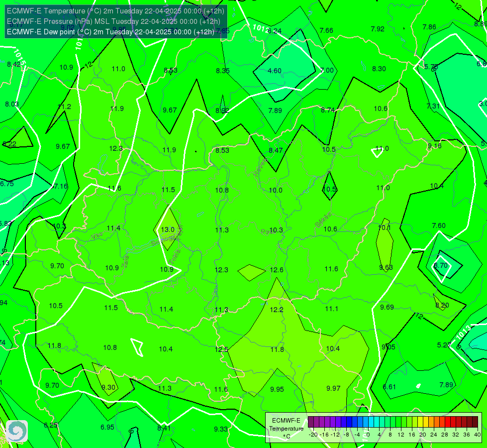Click the 8.22 temperature value
The height and width of the screenshot is (448, 487).
click(x=9, y=144)
